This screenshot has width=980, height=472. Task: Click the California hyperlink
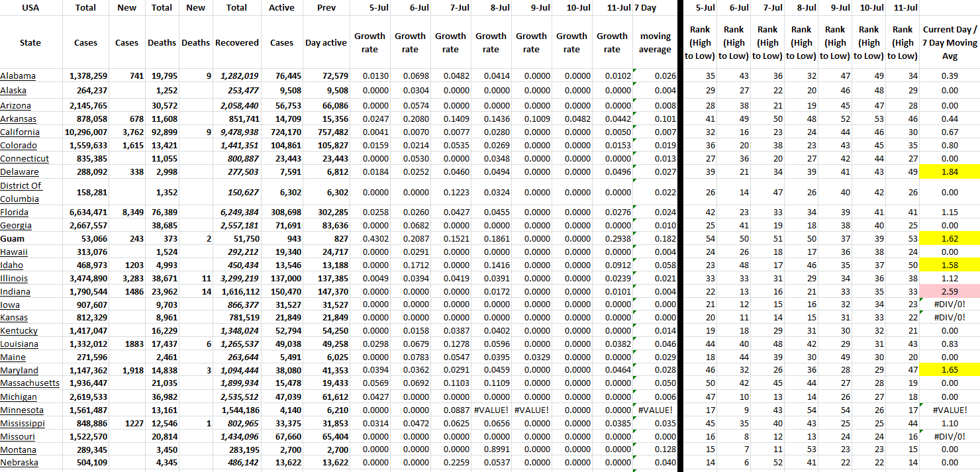(x=21, y=132)
